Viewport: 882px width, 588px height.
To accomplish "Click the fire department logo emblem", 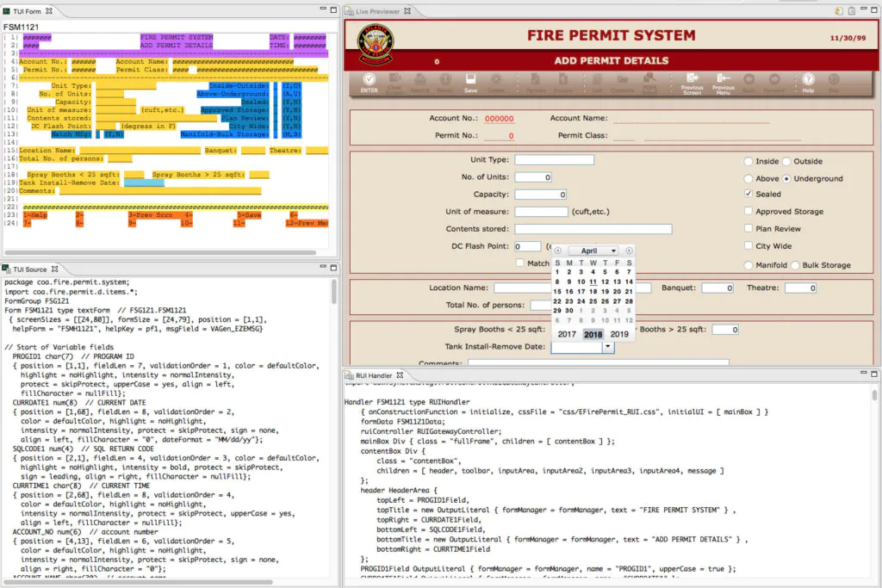I will point(378,41).
